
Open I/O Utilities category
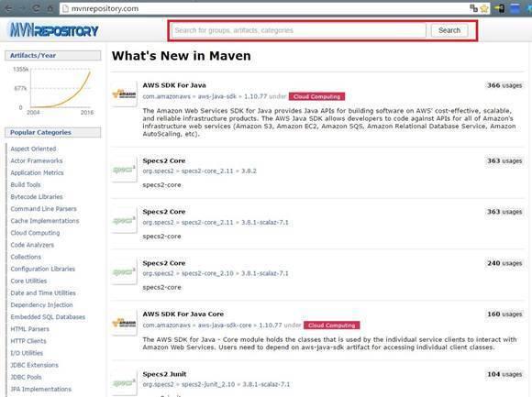click(27, 353)
